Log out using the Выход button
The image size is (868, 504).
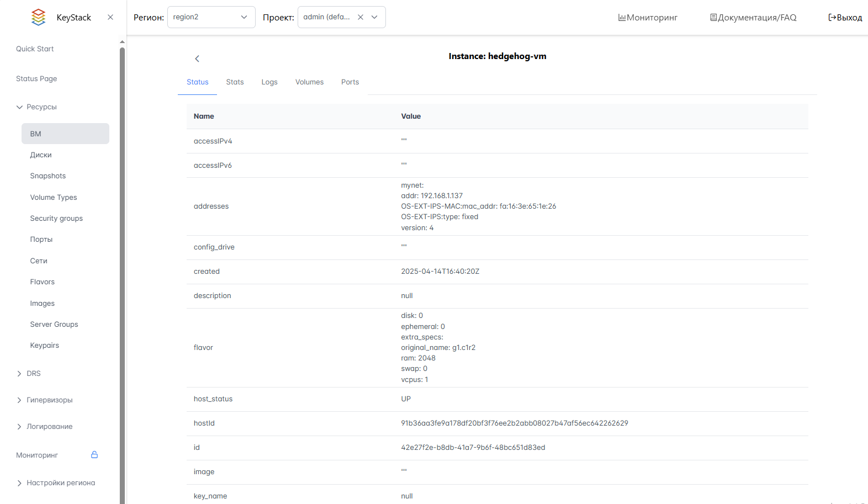pos(845,18)
